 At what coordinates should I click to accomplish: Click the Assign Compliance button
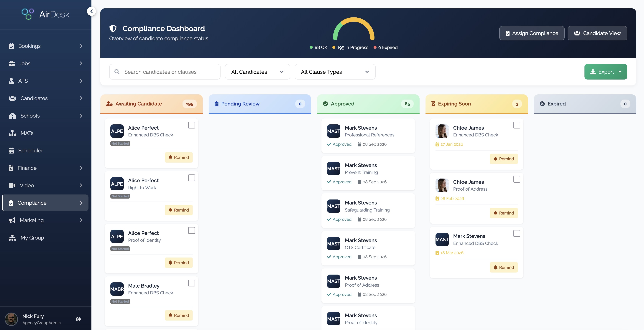click(532, 33)
